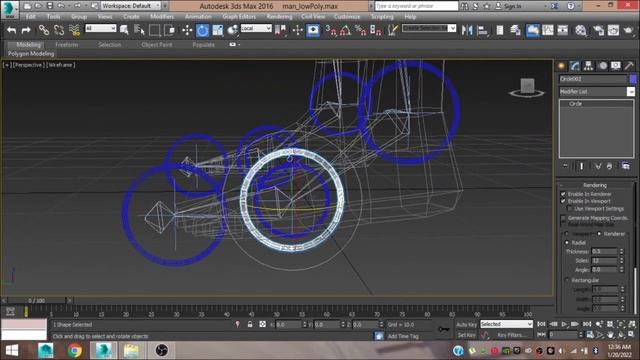Open the Render Setup dialog
The image size is (640, 360).
coord(598,30)
